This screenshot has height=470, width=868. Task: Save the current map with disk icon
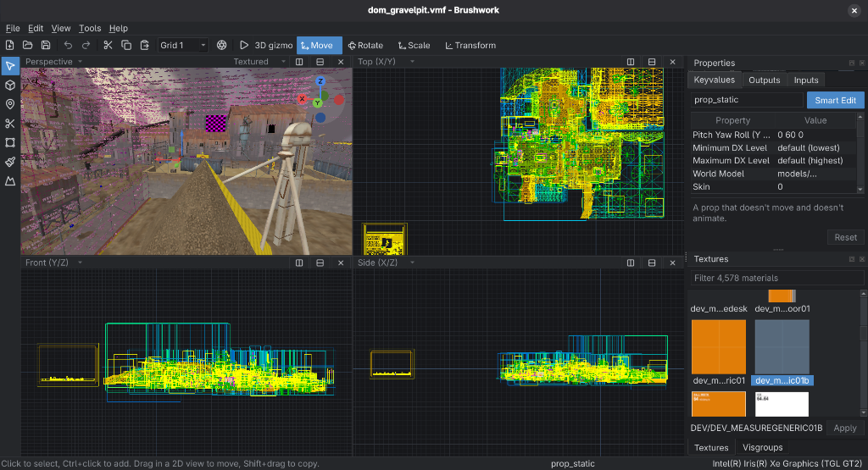(x=46, y=46)
